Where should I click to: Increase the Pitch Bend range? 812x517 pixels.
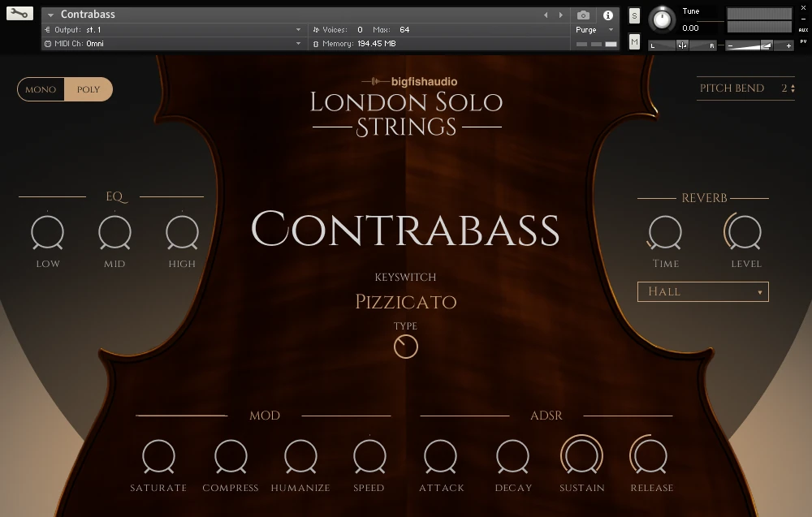[x=792, y=85]
